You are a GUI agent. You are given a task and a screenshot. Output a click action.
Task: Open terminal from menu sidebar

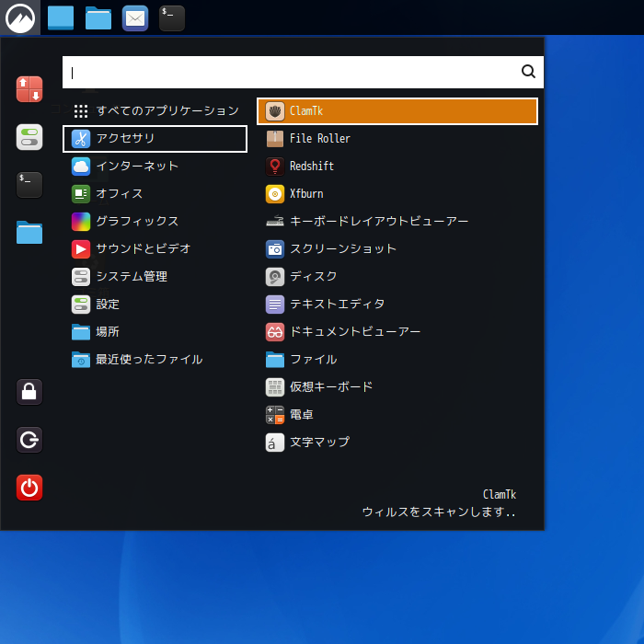click(x=29, y=185)
